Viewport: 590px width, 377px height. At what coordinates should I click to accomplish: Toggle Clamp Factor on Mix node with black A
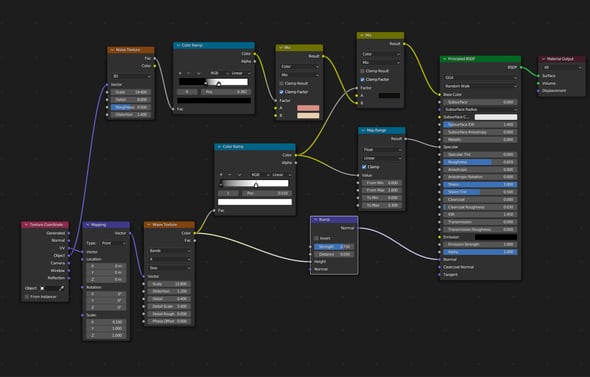pos(362,79)
